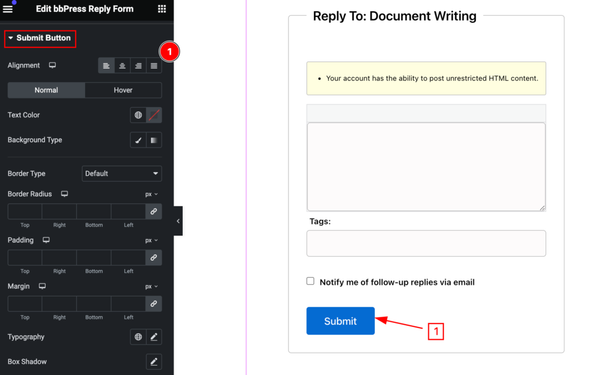Check Notify me of follow-up replies
600x375 pixels.
[x=310, y=281]
